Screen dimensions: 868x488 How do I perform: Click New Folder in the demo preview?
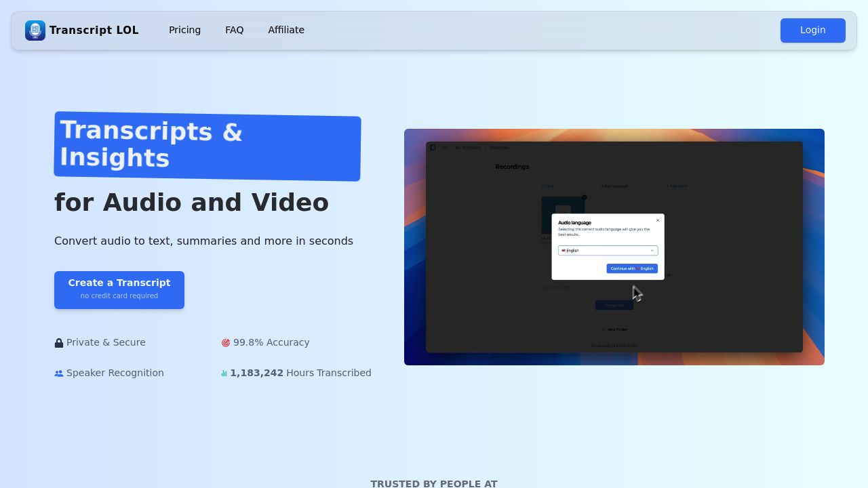(615, 329)
